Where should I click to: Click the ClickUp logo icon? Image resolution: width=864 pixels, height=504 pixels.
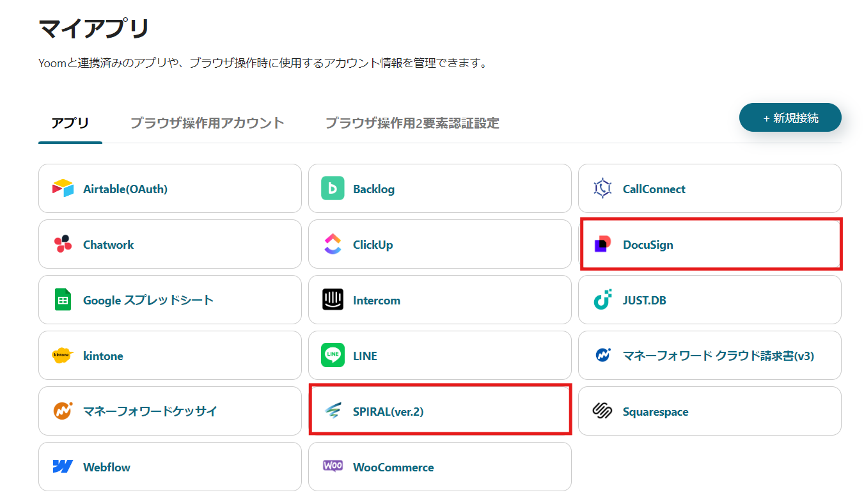pos(333,244)
